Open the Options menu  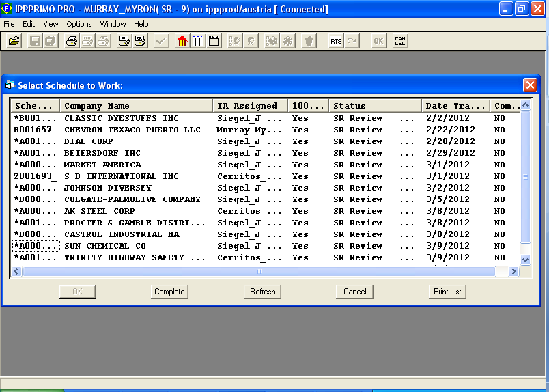79,24
